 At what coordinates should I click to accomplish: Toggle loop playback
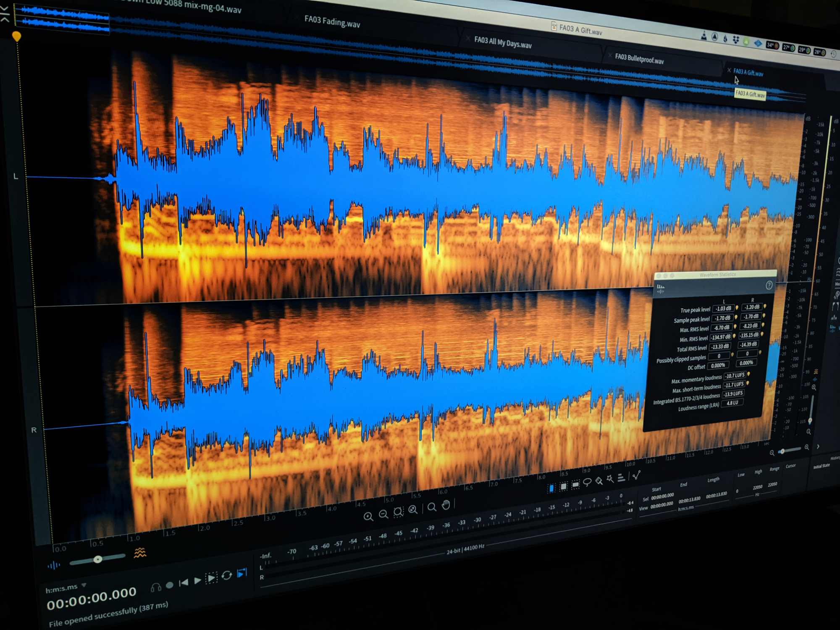[227, 575]
